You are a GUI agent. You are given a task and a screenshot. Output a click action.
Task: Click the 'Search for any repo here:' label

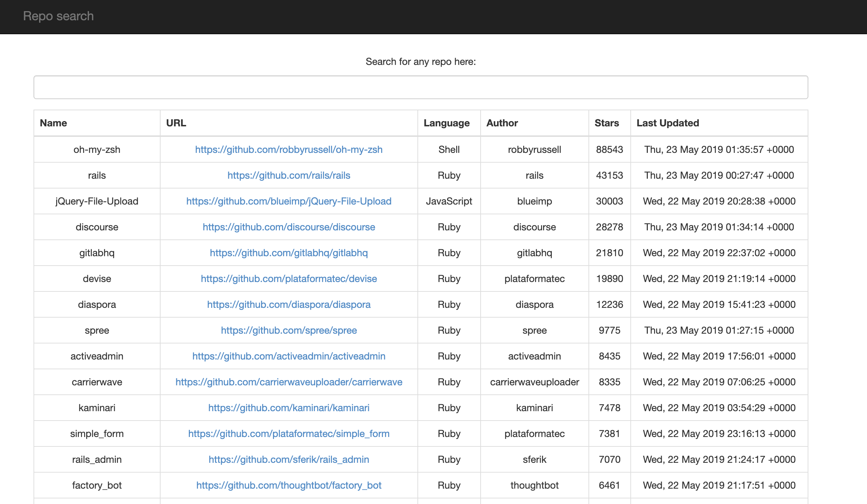tap(421, 61)
